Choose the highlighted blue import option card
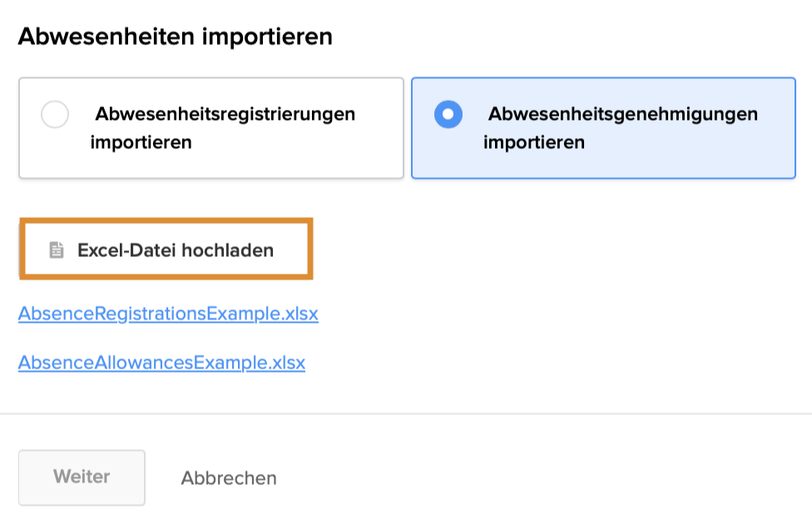812x524 pixels. click(603, 128)
